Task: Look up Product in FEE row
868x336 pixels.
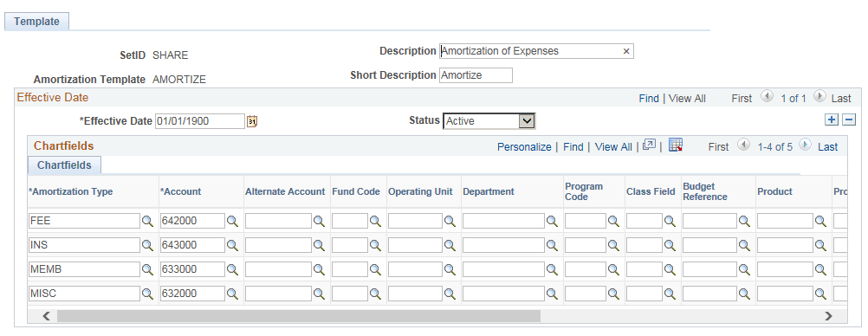Action: coord(820,221)
